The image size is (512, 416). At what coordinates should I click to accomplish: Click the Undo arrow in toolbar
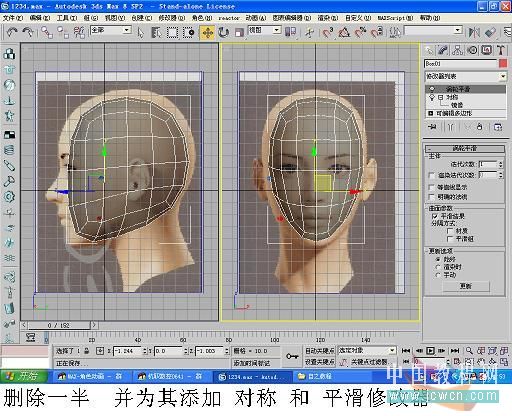pos(12,33)
